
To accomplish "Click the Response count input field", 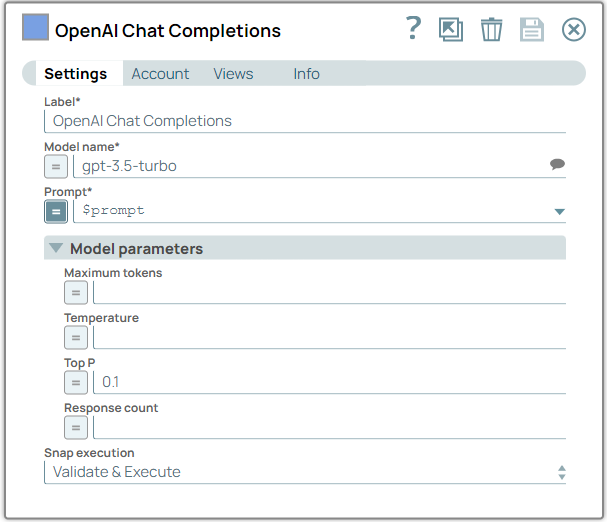I will (x=329, y=428).
